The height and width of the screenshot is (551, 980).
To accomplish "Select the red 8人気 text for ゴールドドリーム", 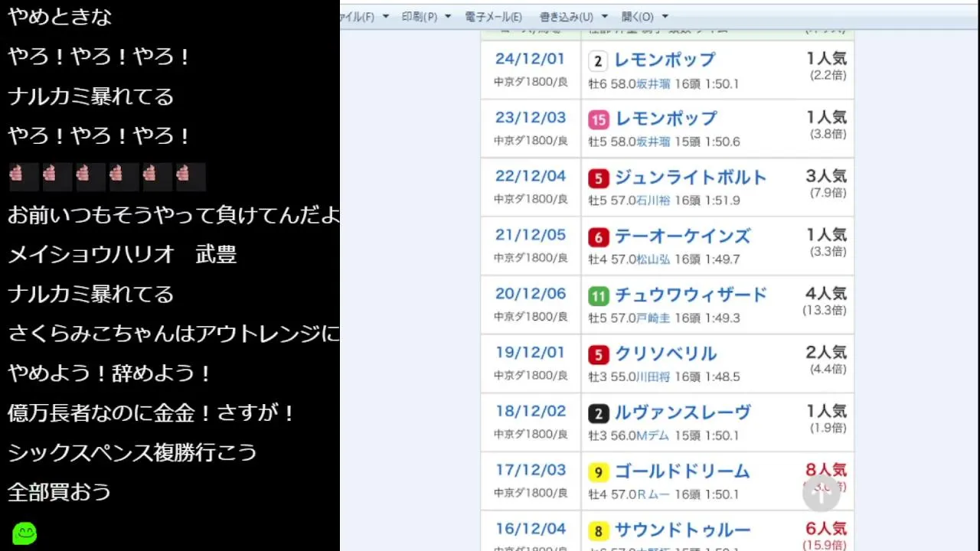I will click(x=826, y=470).
